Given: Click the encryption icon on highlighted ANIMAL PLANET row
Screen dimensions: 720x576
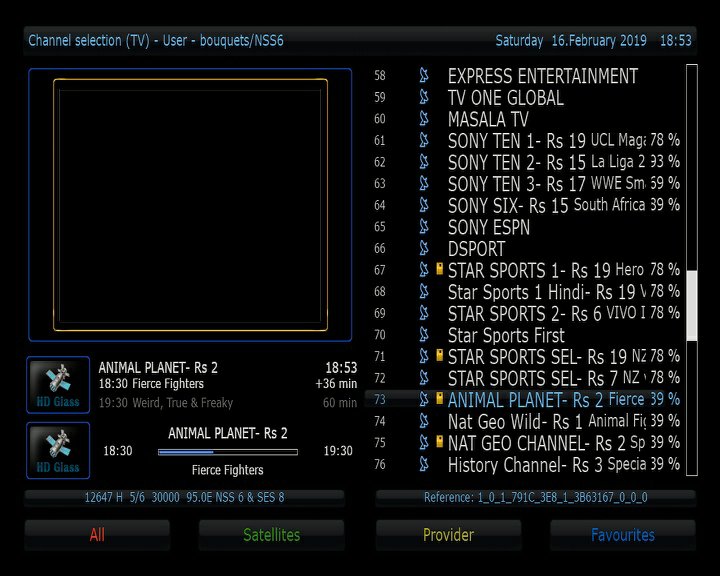Looking at the screenshot, I should click(439, 399).
